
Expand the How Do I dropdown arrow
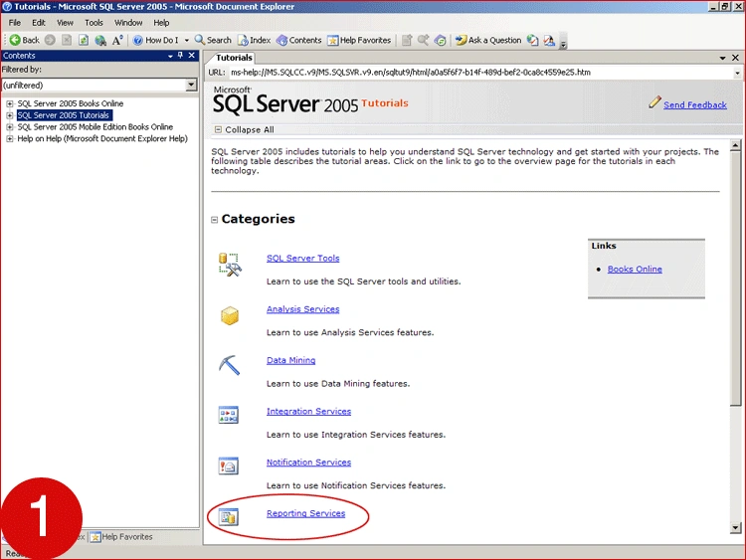coord(187,41)
